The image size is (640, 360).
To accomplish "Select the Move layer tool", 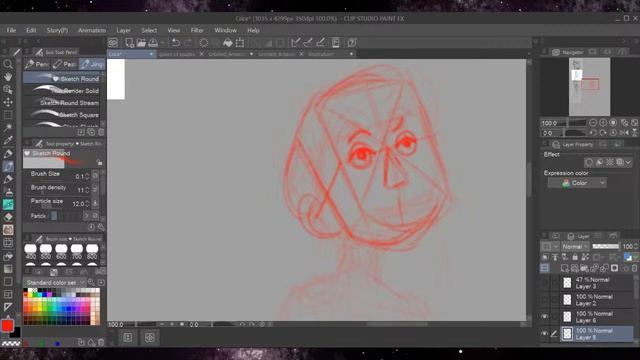I will (x=8, y=102).
